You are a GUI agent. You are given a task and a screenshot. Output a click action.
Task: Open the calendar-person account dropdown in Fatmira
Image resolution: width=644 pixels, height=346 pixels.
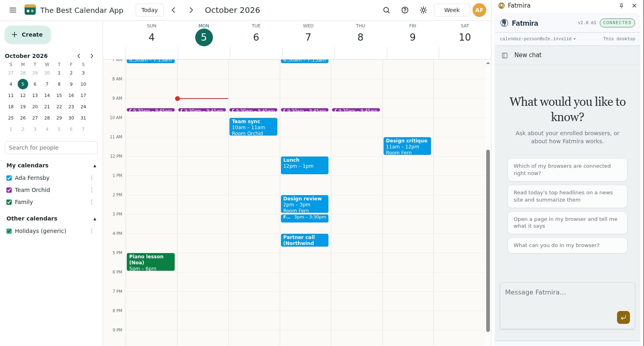538,39
